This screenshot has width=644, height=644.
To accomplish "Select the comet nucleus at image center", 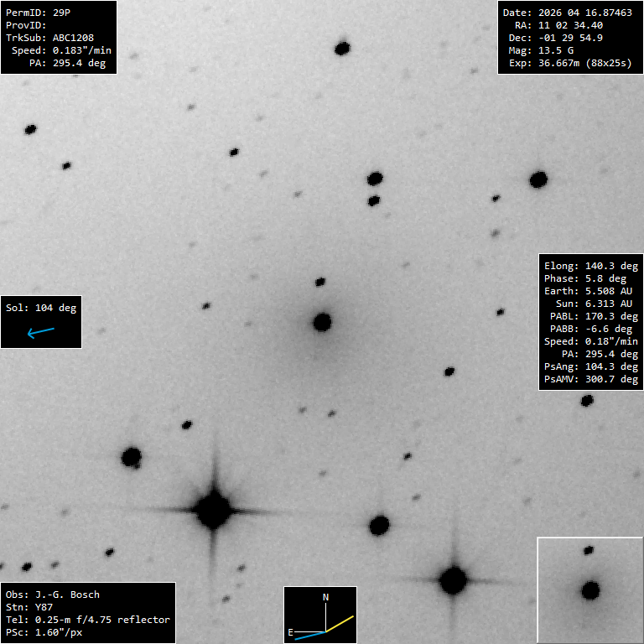I will [322, 322].
